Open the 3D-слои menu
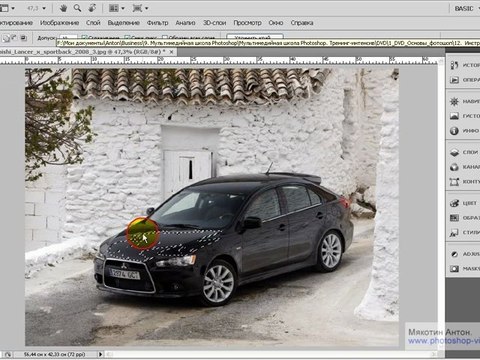This screenshot has height=360, width=480. [214, 23]
